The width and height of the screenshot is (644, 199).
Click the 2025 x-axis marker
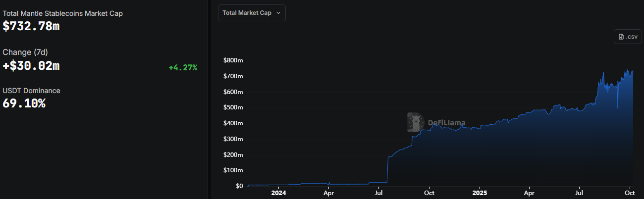pos(480,193)
